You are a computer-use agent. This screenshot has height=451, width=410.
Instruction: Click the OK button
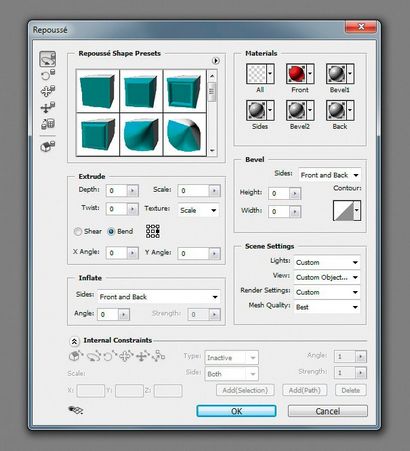point(236,411)
